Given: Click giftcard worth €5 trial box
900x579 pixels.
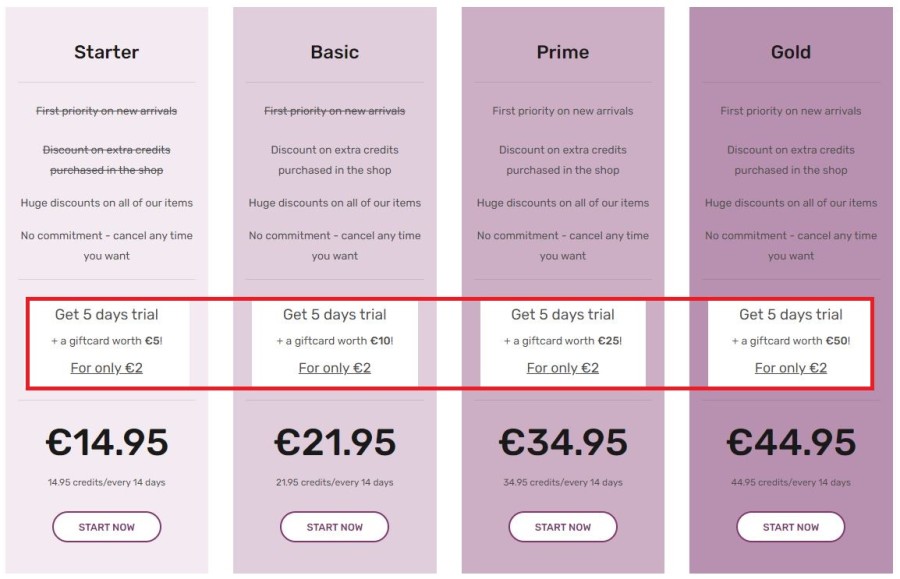Looking at the screenshot, I should [109, 343].
